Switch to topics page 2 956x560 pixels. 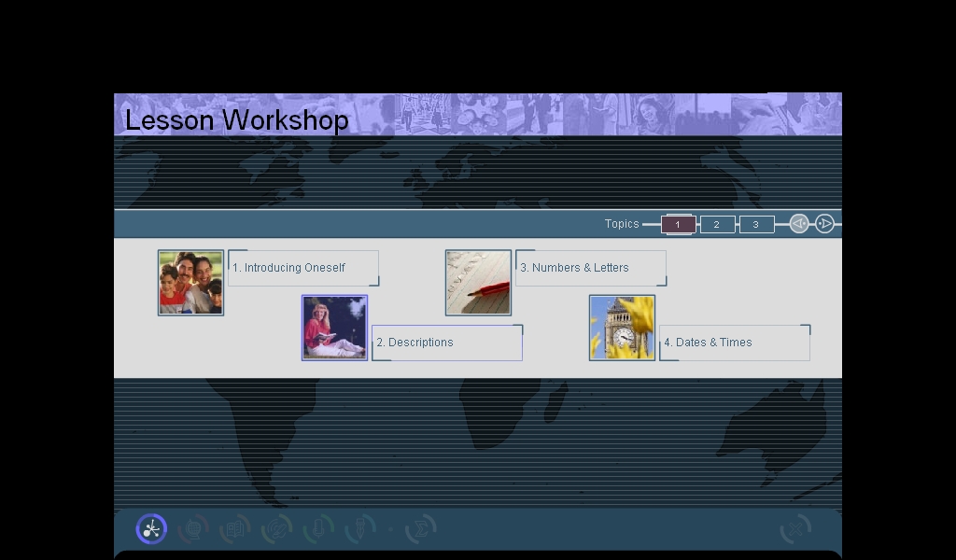coord(717,224)
